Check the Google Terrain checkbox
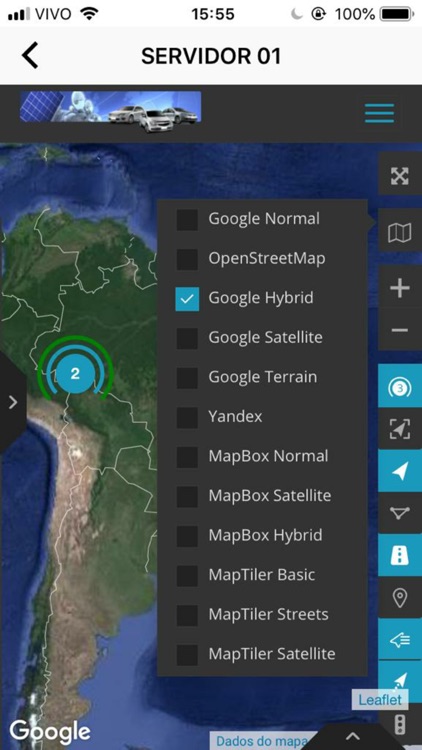The height and width of the screenshot is (750, 422). click(187, 378)
